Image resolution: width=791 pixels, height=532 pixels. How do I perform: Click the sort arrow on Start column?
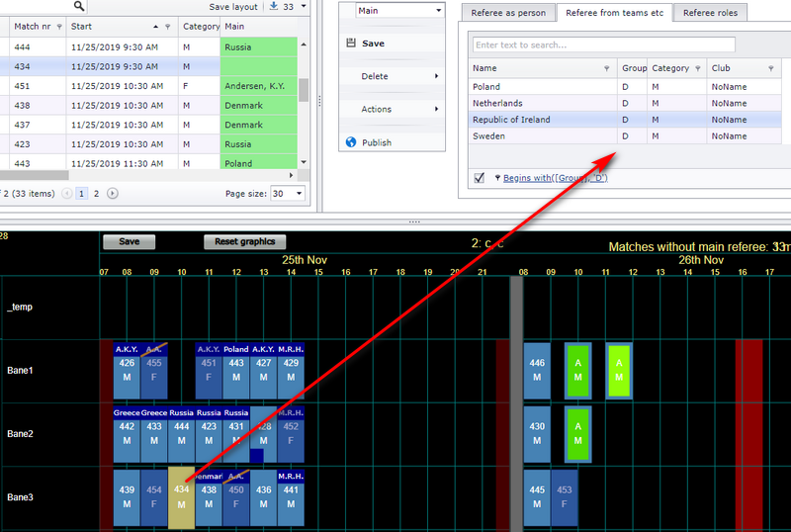coord(155,27)
